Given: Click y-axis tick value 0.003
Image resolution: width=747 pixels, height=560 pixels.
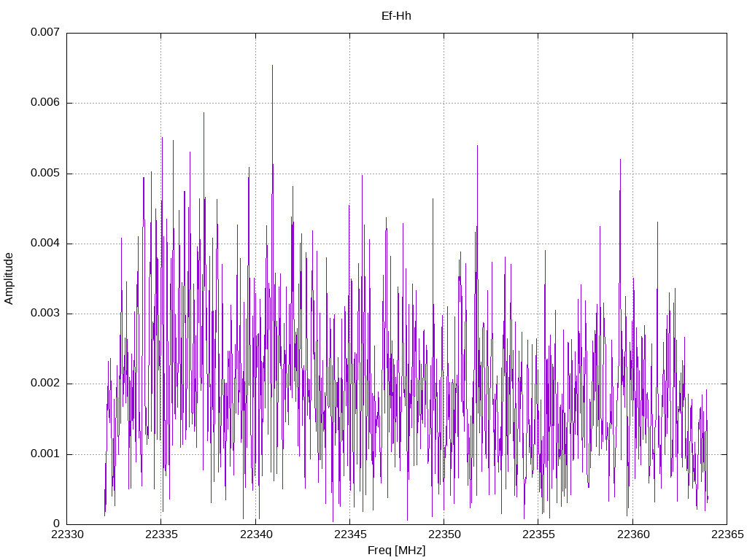Looking at the screenshot, I should [45, 313].
